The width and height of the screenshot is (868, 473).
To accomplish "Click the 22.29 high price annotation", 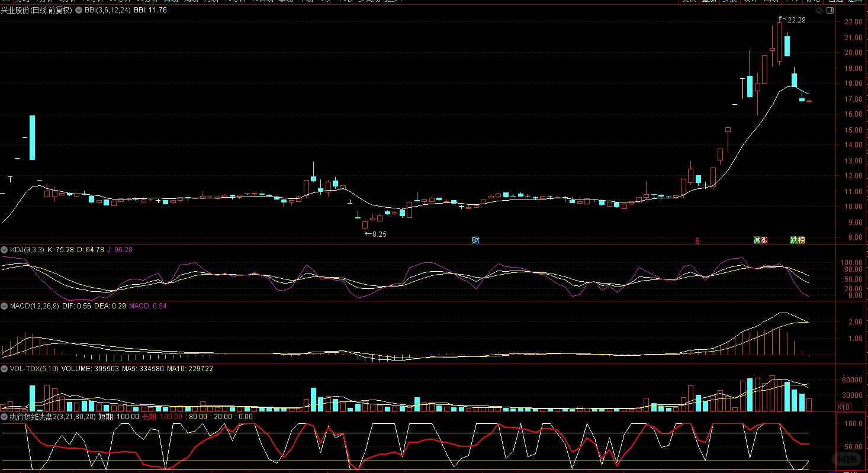I will 796,20.
